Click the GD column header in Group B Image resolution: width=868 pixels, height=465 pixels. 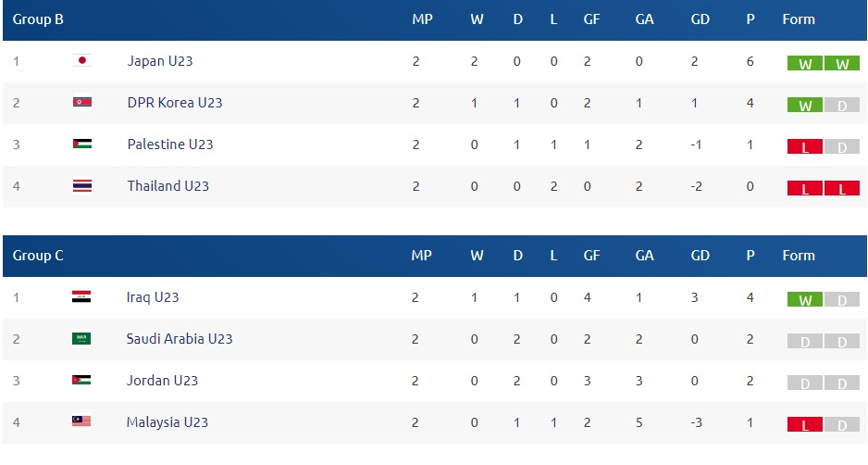tap(700, 19)
